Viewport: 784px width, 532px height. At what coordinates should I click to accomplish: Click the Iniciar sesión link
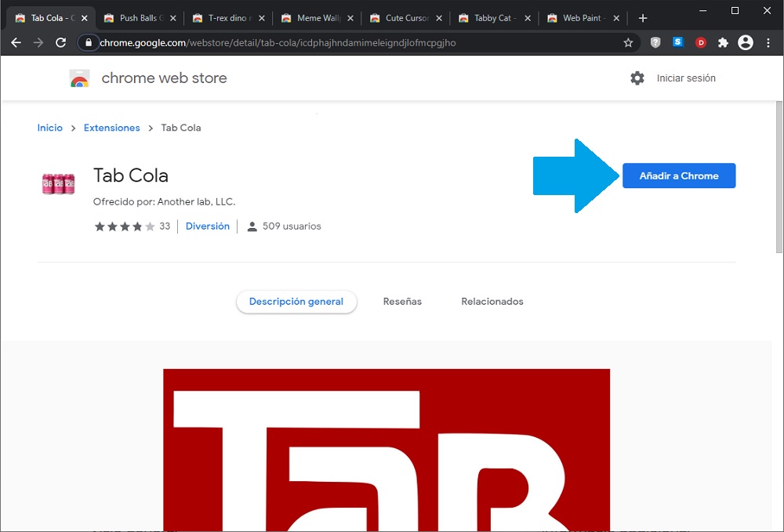[x=686, y=78]
